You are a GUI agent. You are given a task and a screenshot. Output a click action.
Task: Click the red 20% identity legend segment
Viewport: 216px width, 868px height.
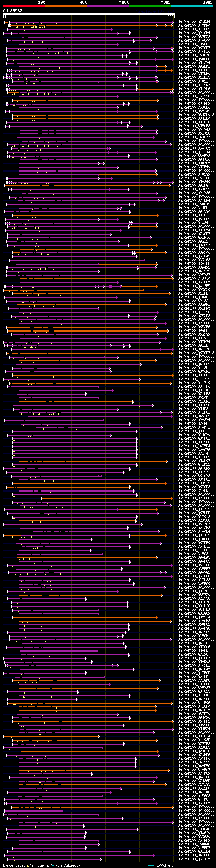(24, 6)
